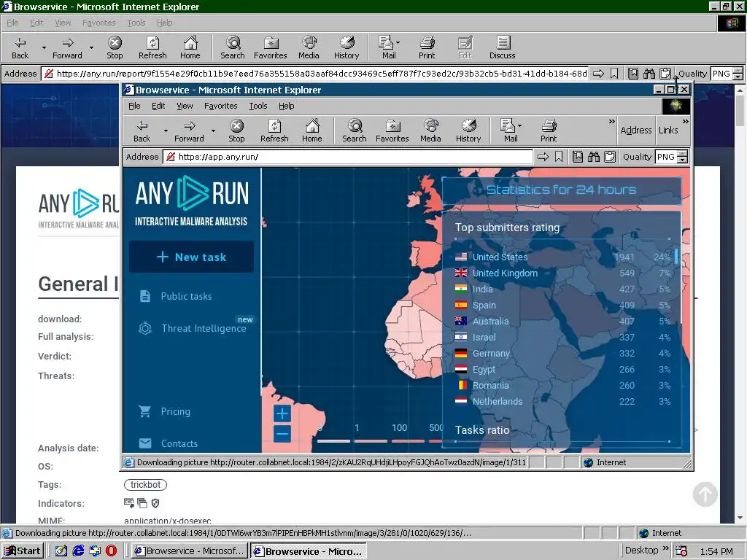Step the front window Quality PNG selector
The image size is (747, 560).
pos(683,157)
